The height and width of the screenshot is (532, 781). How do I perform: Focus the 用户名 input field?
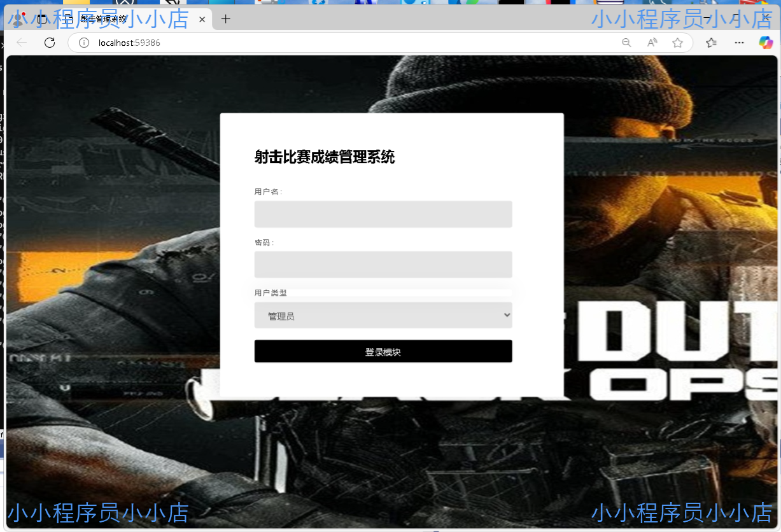click(x=383, y=214)
